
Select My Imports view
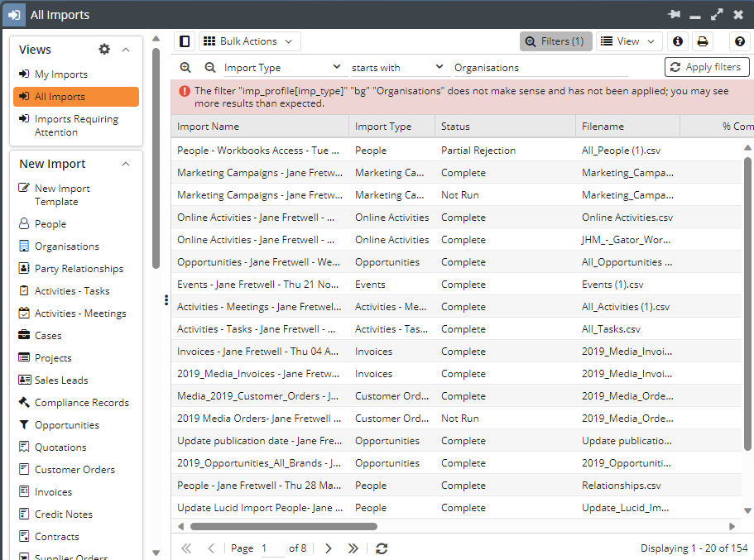[60, 74]
